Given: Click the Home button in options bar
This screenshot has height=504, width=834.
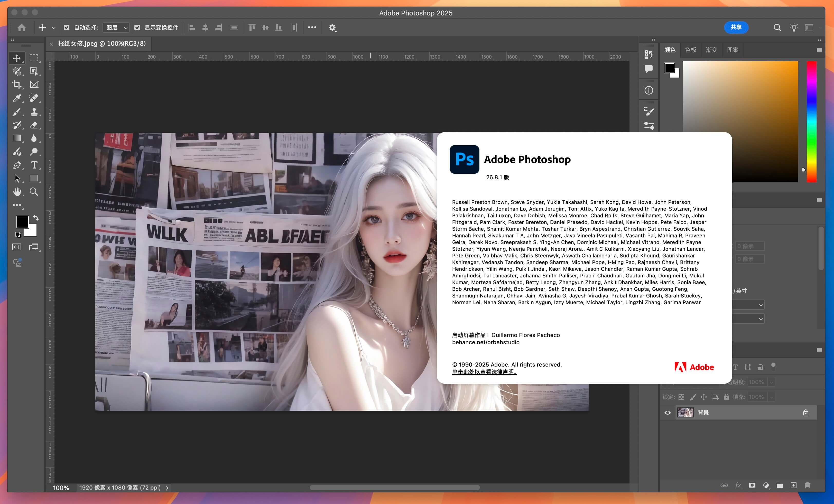Looking at the screenshot, I should [22, 27].
